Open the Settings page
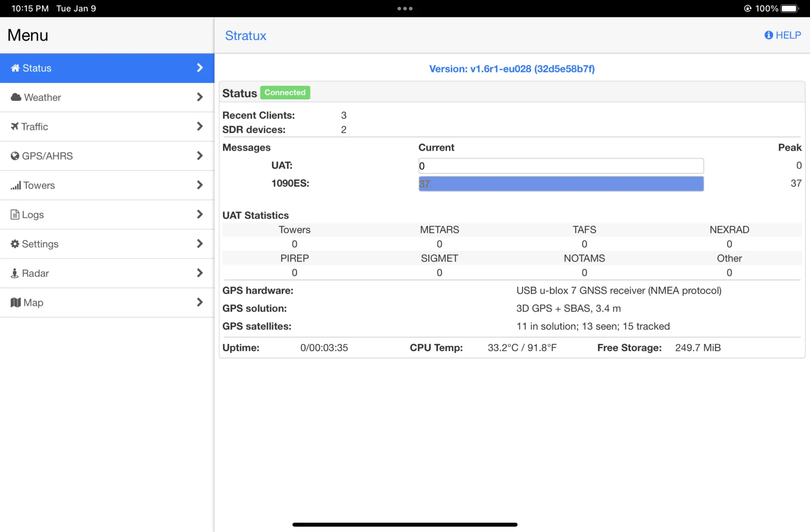Screen dimensions: 810x532 coord(107,244)
